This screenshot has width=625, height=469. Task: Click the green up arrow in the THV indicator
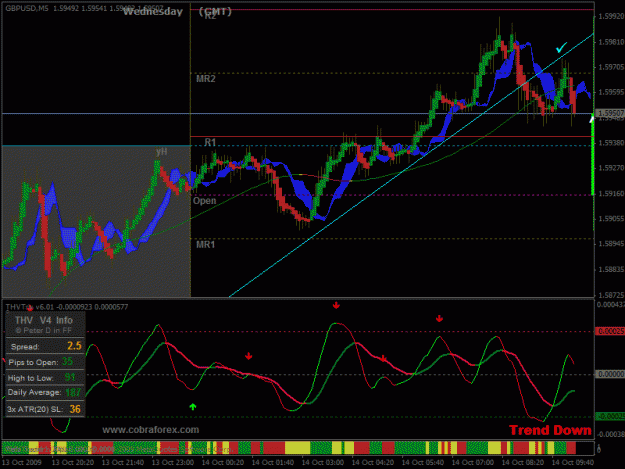click(193, 407)
